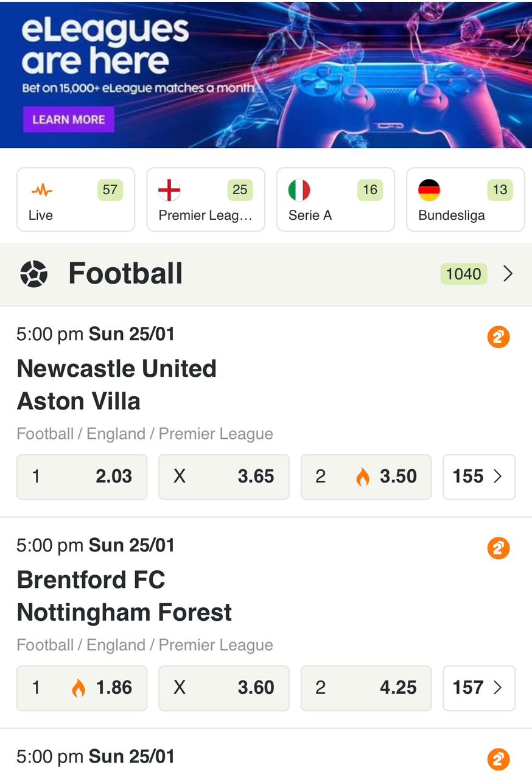This screenshot has width=532, height=779.
Task: Click the Football soccer ball icon
Action: [33, 274]
